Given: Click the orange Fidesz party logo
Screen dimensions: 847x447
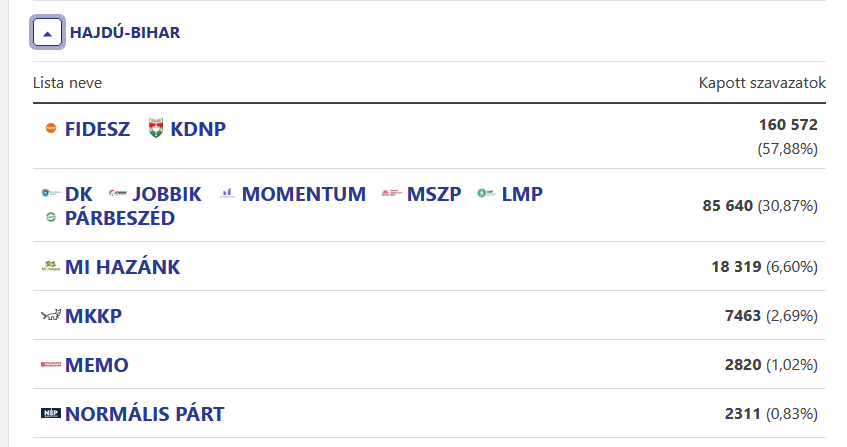Looking at the screenshot, I should point(51,129).
